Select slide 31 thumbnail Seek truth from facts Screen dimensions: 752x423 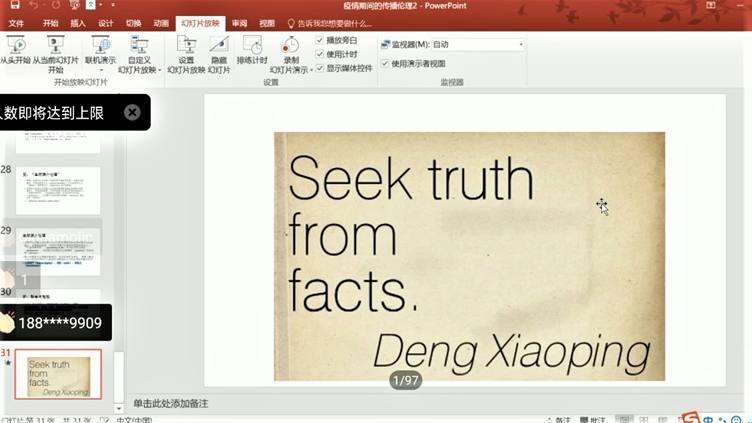[x=58, y=375]
